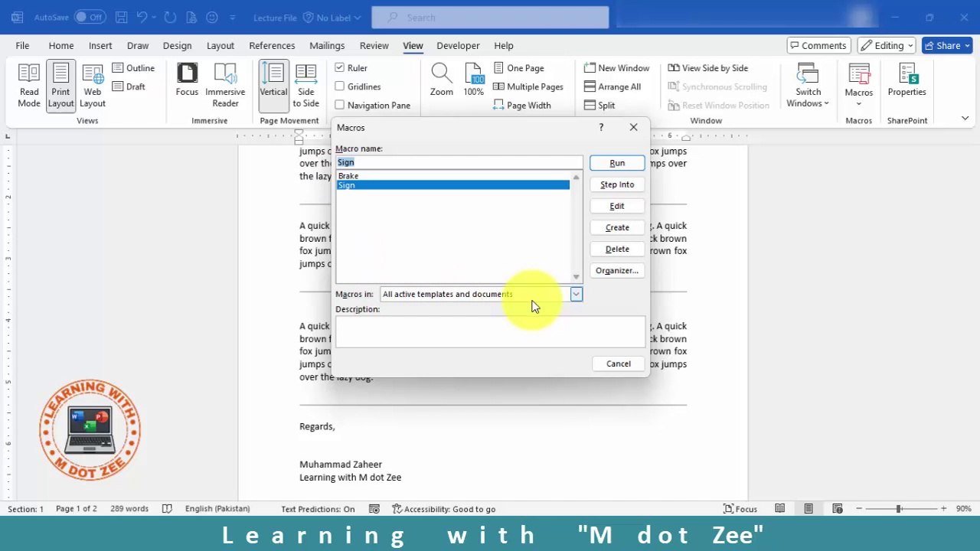Image resolution: width=980 pixels, height=551 pixels.
Task: Switch to the Home tab
Action: tap(61, 46)
